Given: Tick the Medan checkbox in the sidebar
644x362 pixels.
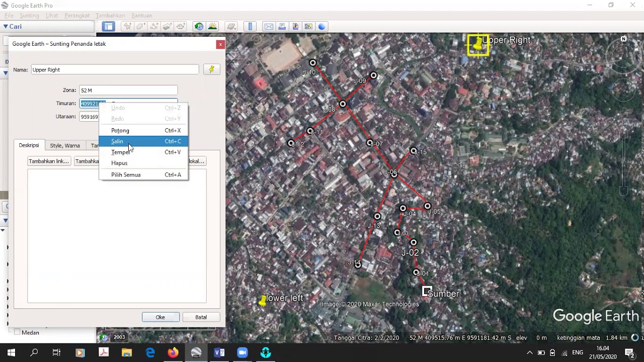Looking at the screenshot, I should click(x=17, y=332).
